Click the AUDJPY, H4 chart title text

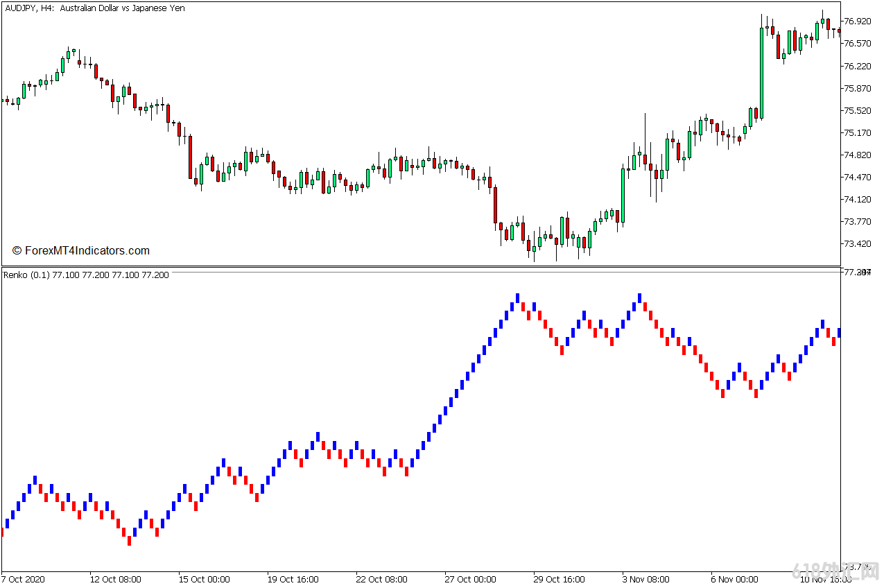tap(96, 8)
